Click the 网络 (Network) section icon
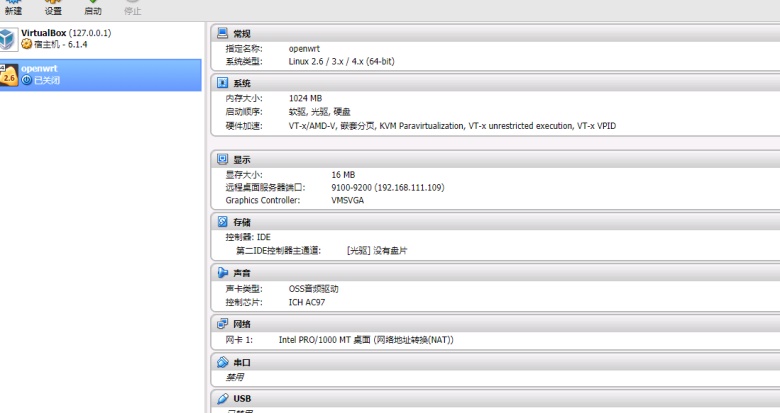 pyautogui.click(x=222, y=324)
